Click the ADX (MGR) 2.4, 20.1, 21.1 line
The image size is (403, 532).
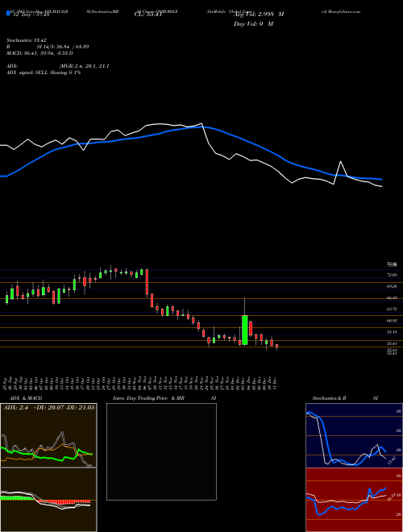coord(58,66)
